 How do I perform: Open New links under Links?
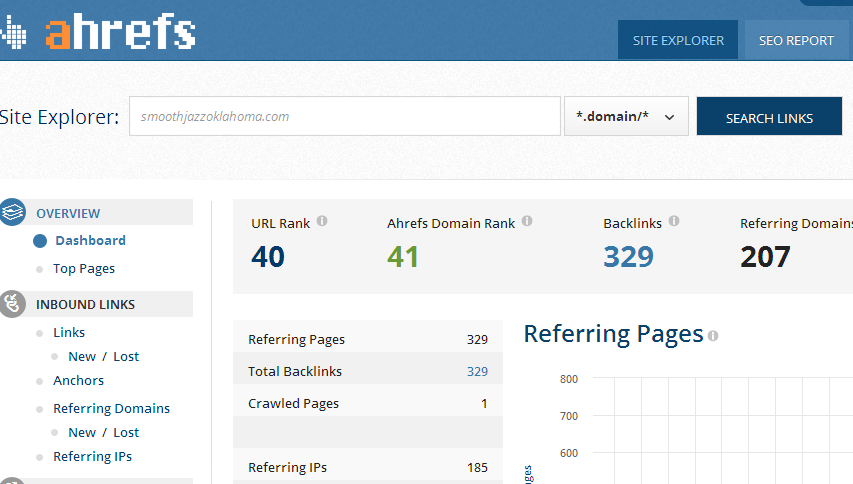[x=82, y=357]
